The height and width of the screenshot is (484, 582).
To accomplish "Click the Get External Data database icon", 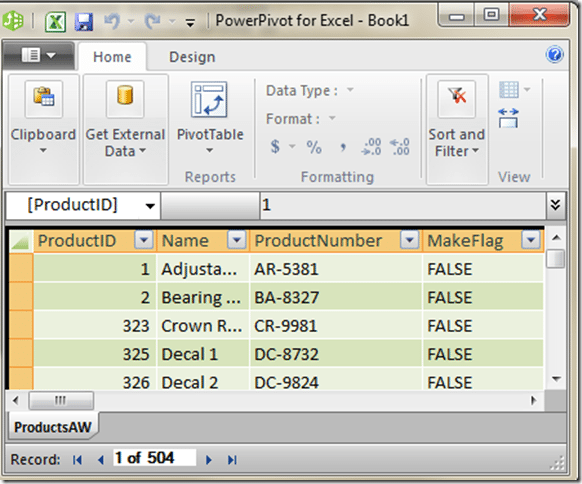I will [125, 99].
